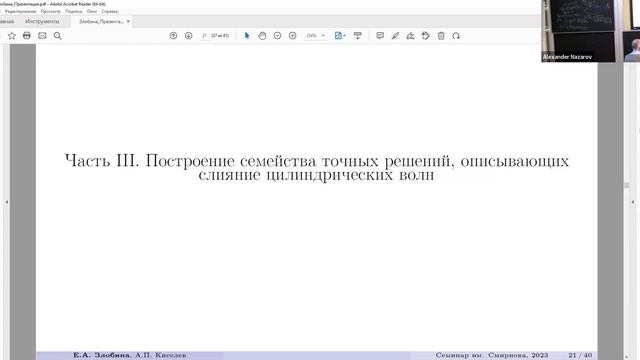Open fit page options icon
The height and width of the screenshot is (360, 640).
[x=340, y=36]
